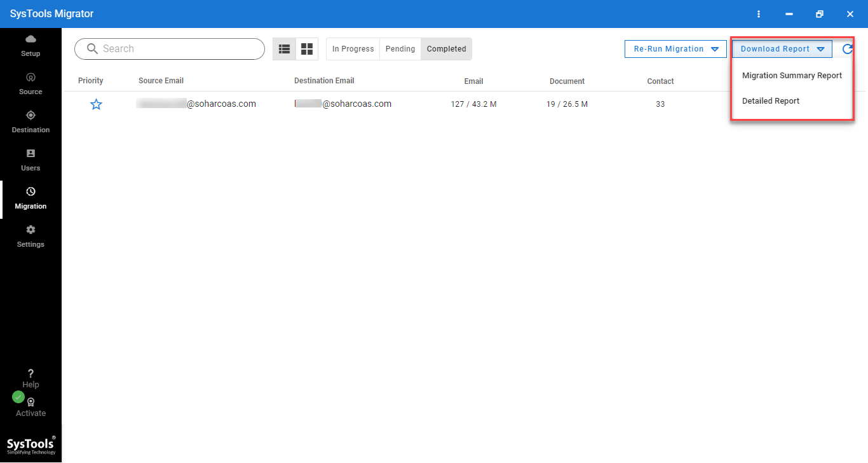
Task: Open the Settings gear icon
Action: point(31,230)
